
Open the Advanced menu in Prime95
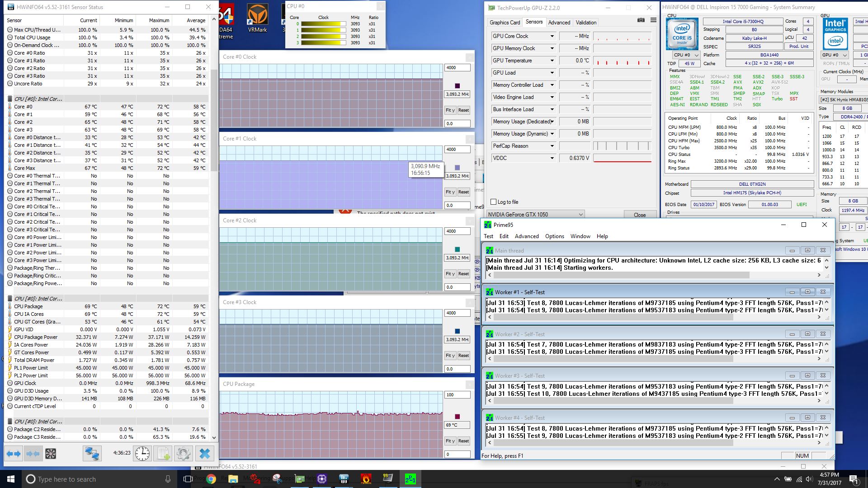click(527, 236)
